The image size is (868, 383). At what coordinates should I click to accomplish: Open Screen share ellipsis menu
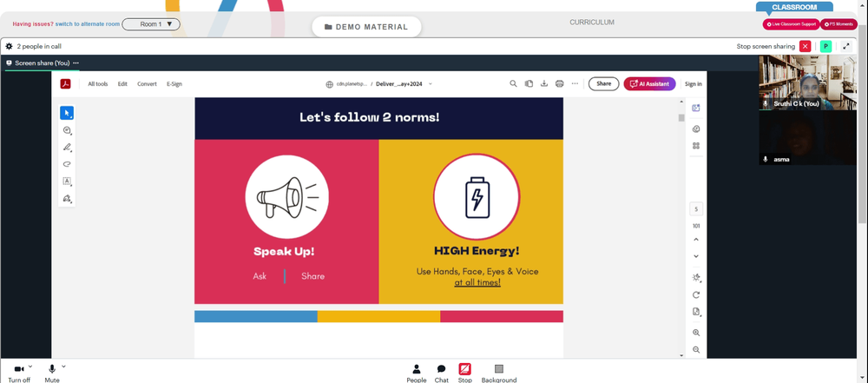pyautogui.click(x=76, y=63)
